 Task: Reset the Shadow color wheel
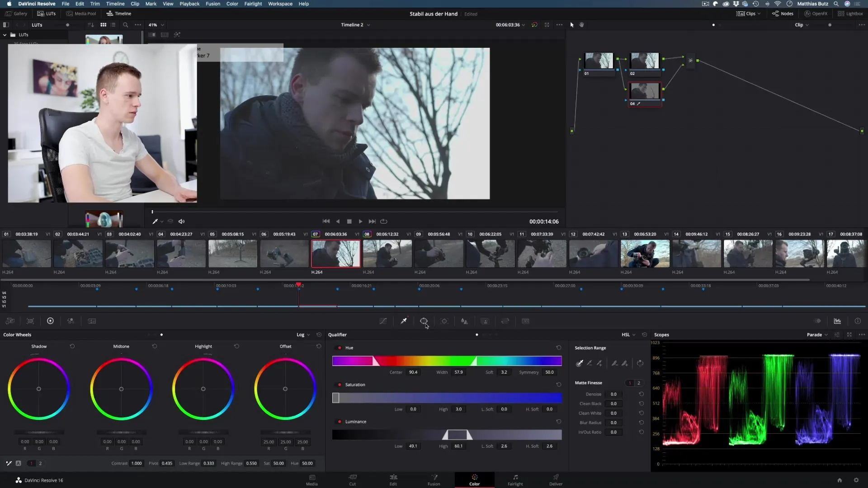click(x=72, y=347)
